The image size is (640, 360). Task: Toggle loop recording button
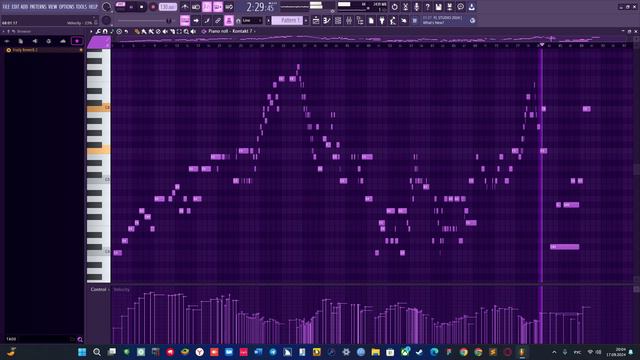click(229, 7)
